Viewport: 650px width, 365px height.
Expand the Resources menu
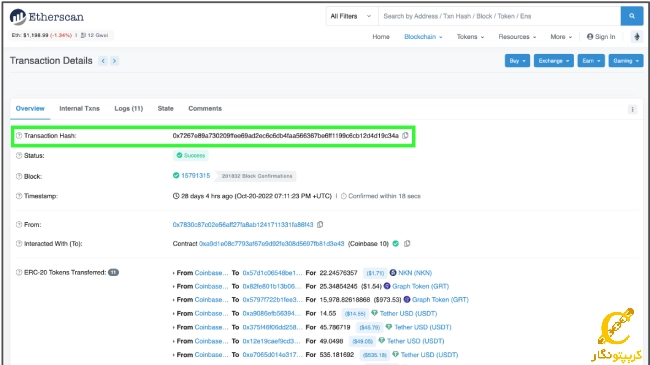517,36
